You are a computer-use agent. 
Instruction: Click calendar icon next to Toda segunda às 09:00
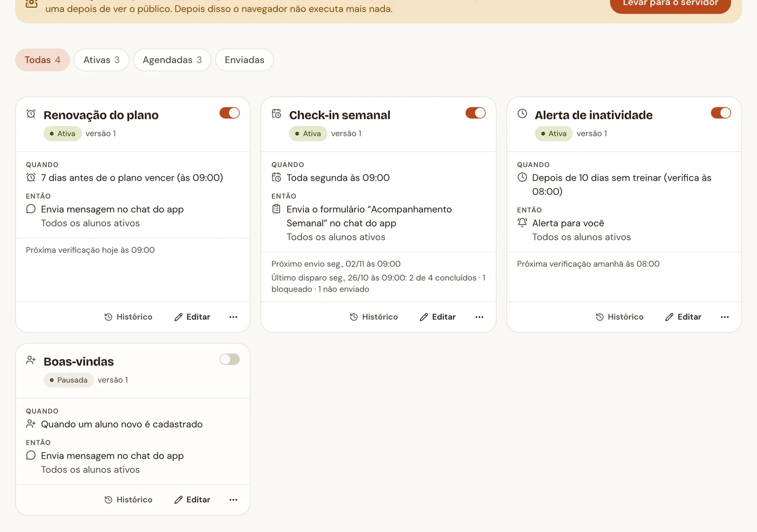click(276, 177)
